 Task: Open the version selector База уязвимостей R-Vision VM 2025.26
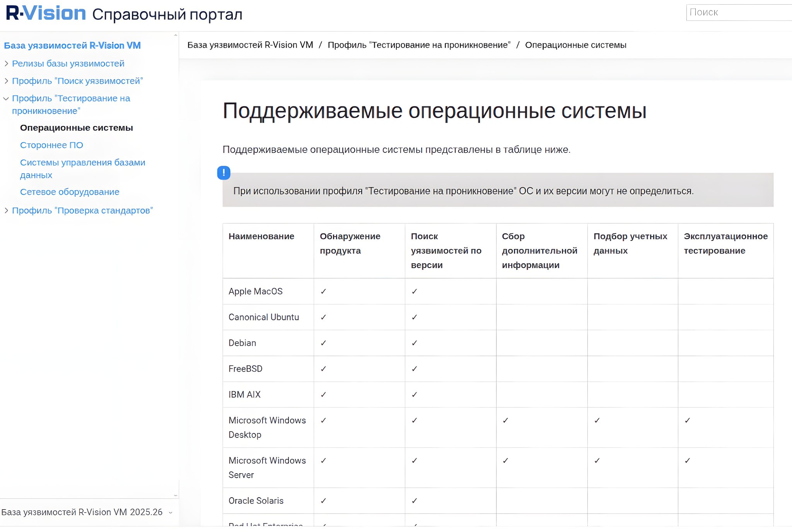[x=87, y=512]
